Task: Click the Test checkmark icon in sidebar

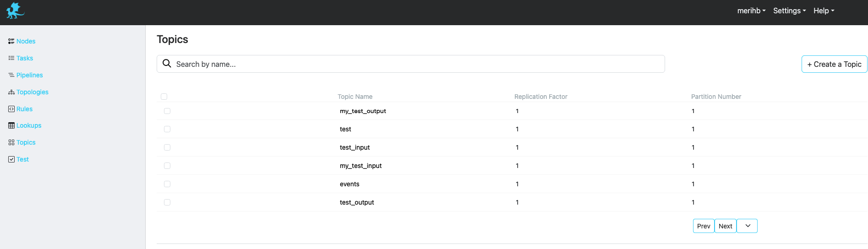Action: 11,159
